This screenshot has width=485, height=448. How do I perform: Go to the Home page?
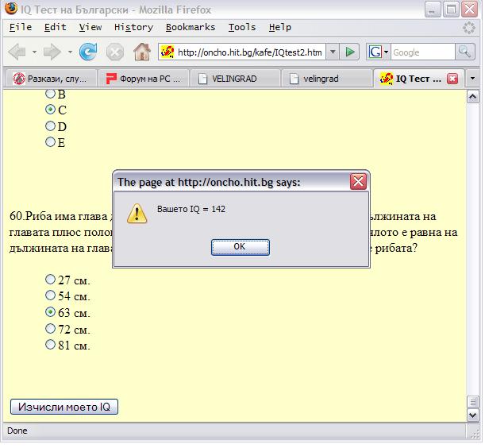click(x=142, y=52)
